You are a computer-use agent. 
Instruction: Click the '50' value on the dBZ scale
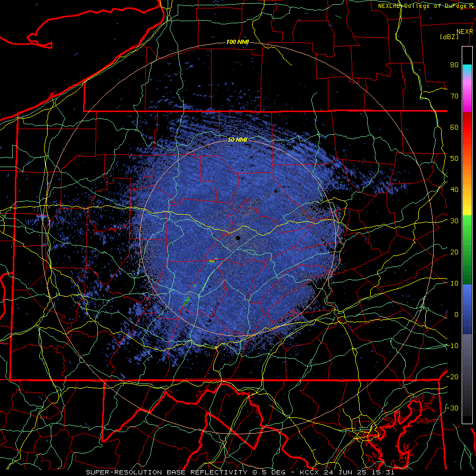(x=454, y=159)
